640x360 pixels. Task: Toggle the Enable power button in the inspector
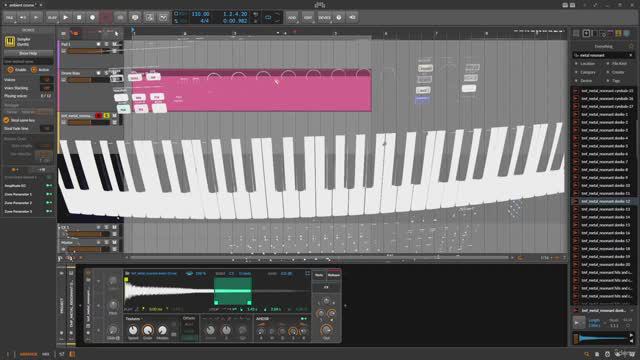click(11, 70)
